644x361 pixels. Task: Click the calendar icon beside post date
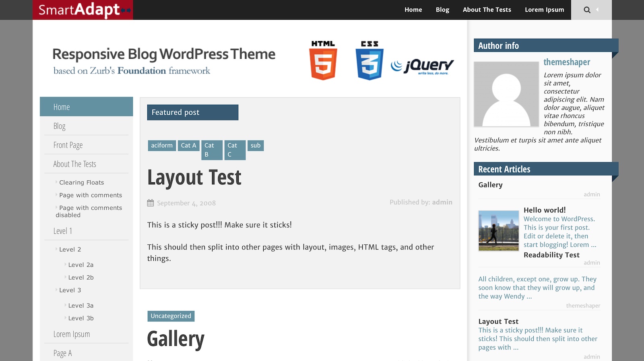(x=151, y=203)
